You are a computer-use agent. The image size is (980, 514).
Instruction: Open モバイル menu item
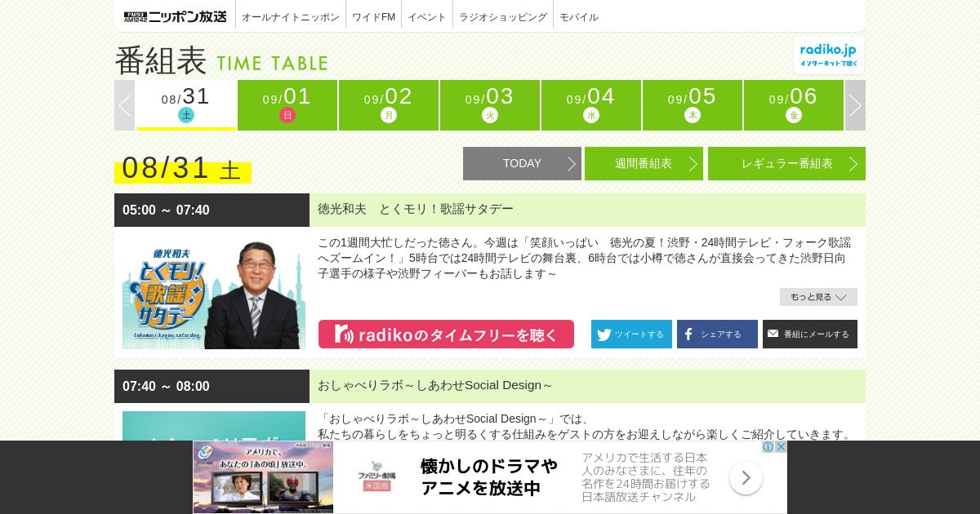point(579,16)
